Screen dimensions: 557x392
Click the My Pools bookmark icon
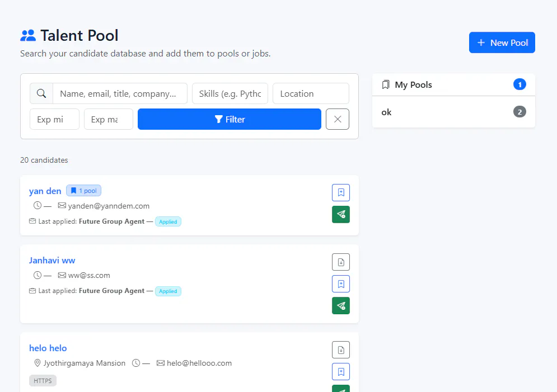coord(386,85)
